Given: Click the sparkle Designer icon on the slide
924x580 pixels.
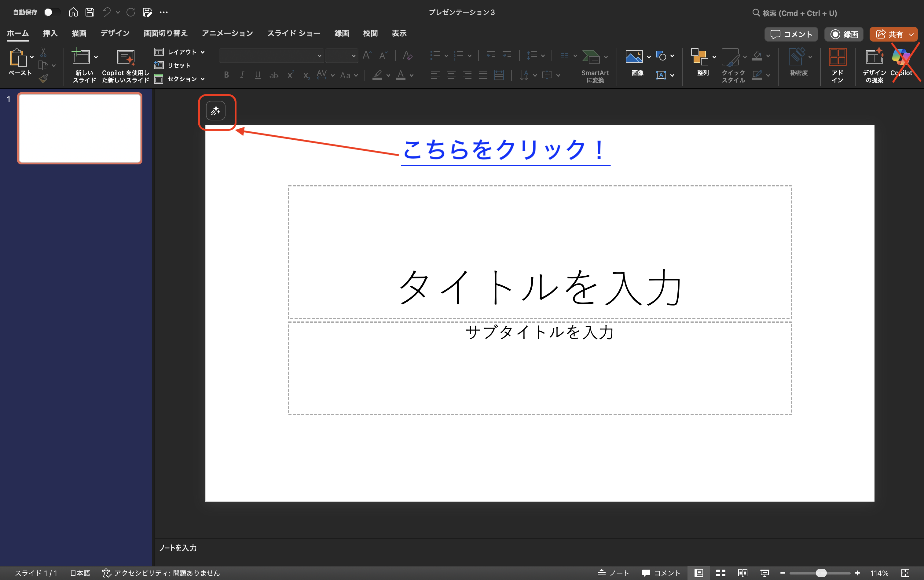Looking at the screenshot, I should click(216, 111).
